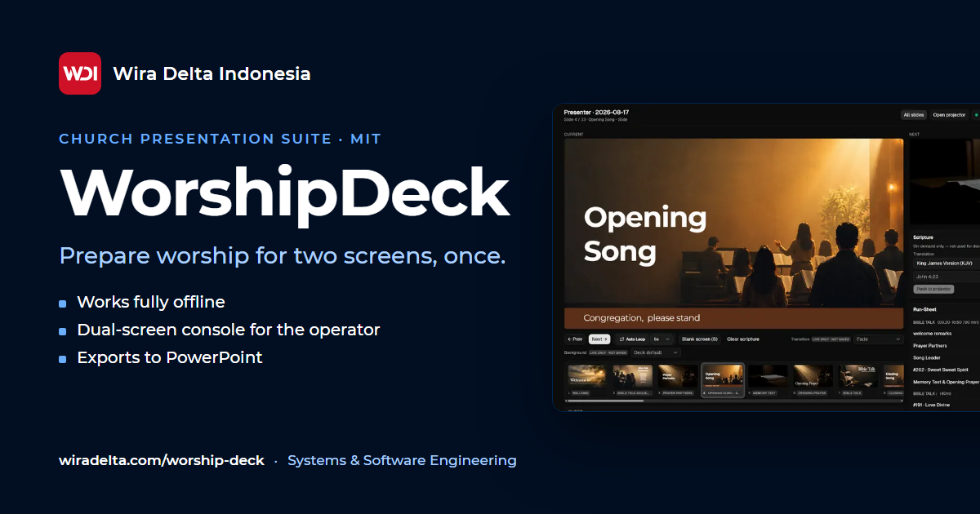Select the Opening Prayer slide thumbnail
Viewport: 980px width, 514px height.
click(813, 380)
